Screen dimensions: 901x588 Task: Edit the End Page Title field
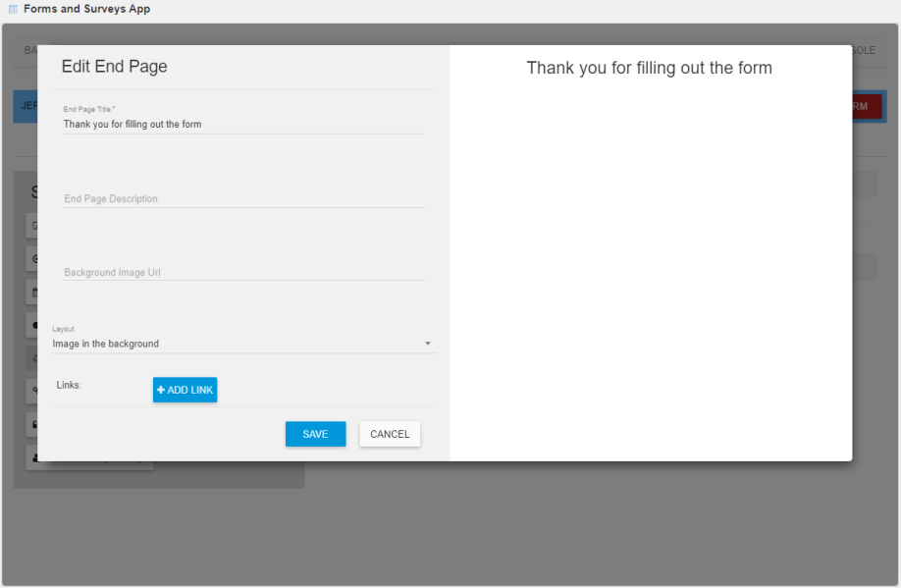243,124
